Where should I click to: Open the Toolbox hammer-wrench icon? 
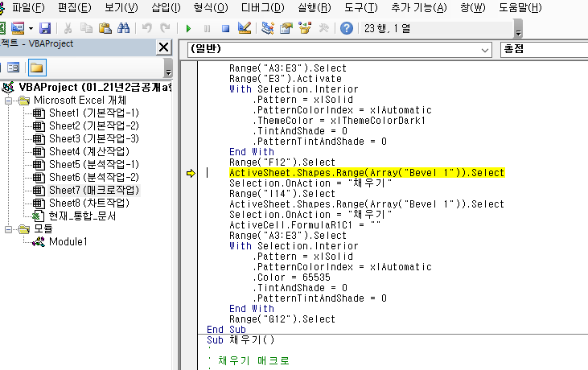(x=323, y=28)
